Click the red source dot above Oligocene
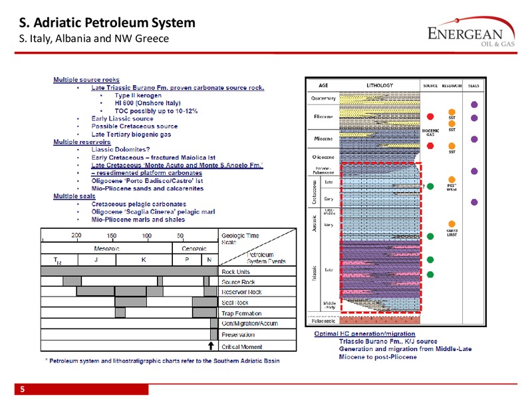This screenshot has height=399, width=532. click(x=430, y=146)
